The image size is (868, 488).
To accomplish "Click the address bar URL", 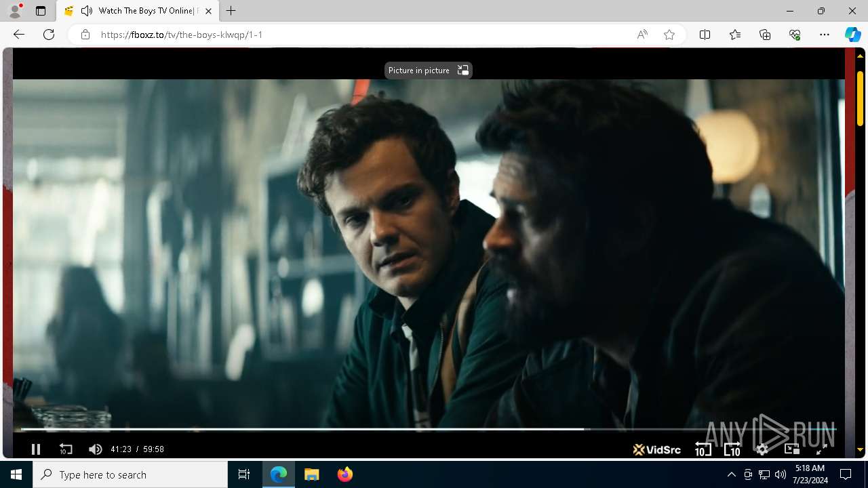I will (x=182, y=35).
